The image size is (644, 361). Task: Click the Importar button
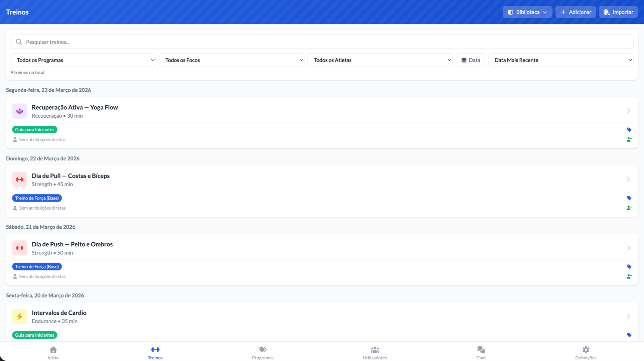click(x=618, y=12)
